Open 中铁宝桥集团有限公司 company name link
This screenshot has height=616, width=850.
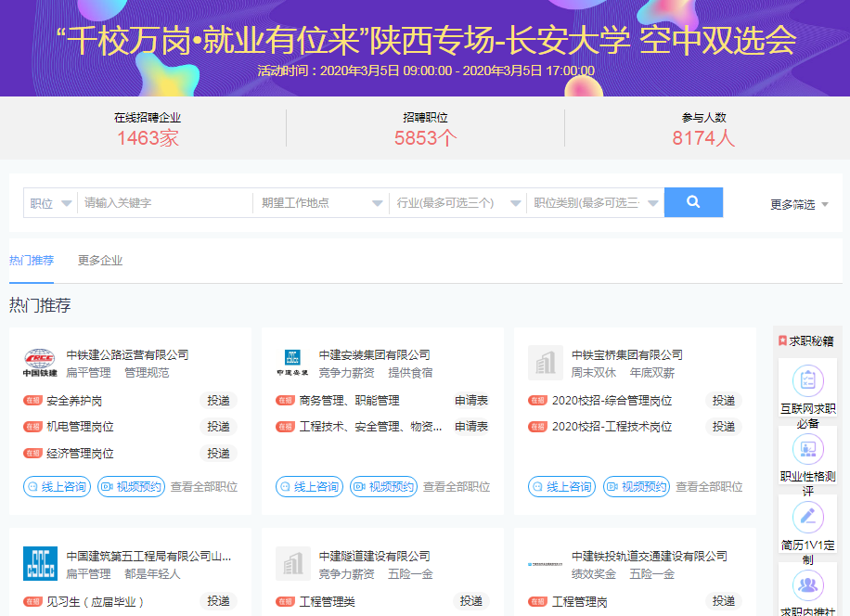627,355
